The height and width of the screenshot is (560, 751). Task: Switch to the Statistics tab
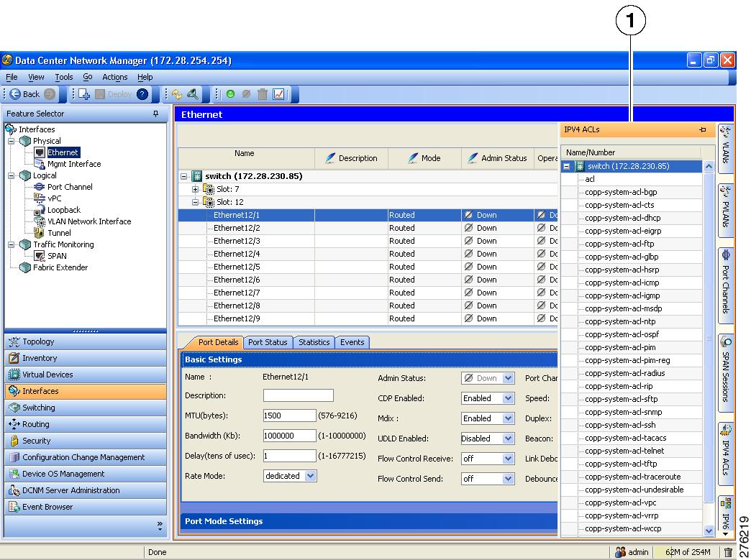(x=314, y=342)
